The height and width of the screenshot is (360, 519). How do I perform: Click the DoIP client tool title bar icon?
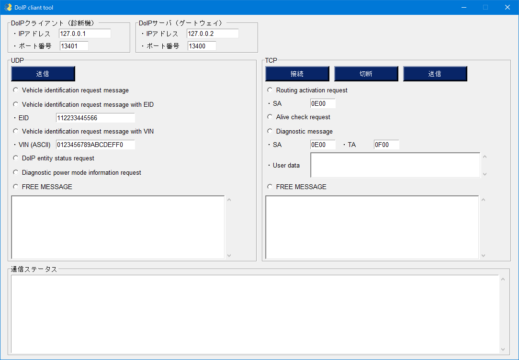coord(8,7)
